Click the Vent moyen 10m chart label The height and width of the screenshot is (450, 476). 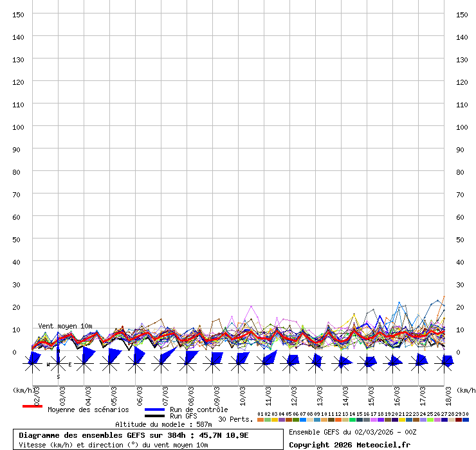point(65,326)
